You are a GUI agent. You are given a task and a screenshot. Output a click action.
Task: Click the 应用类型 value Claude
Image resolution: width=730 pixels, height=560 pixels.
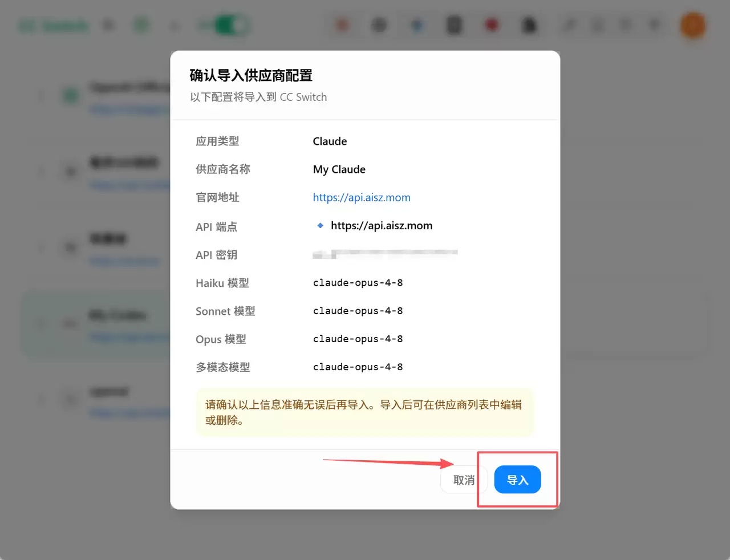[x=330, y=141]
